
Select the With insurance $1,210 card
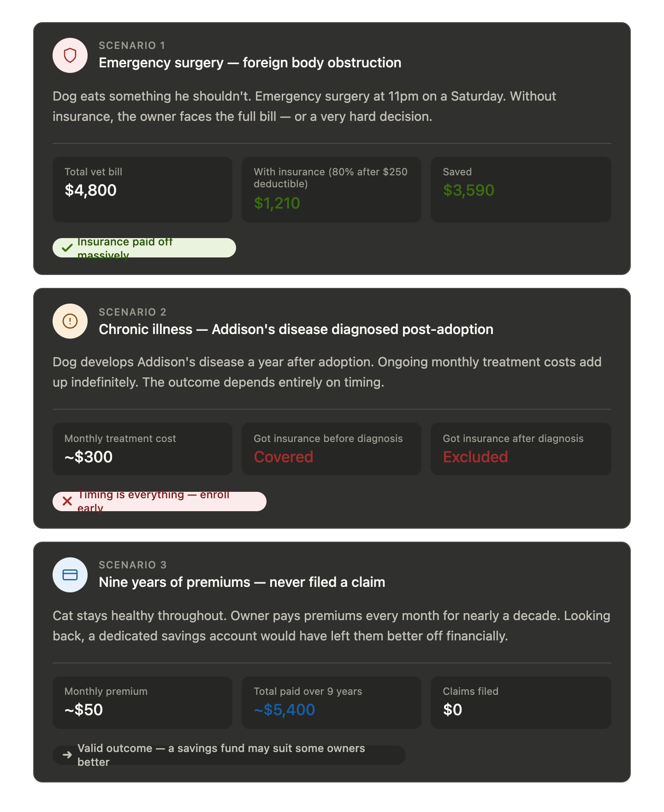pos(331,190)
